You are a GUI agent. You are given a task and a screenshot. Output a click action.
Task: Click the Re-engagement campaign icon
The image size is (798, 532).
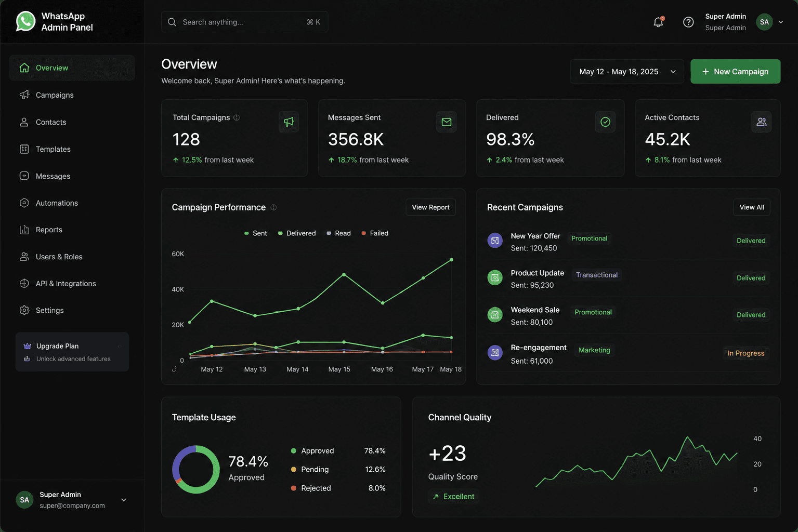(495, 353)
